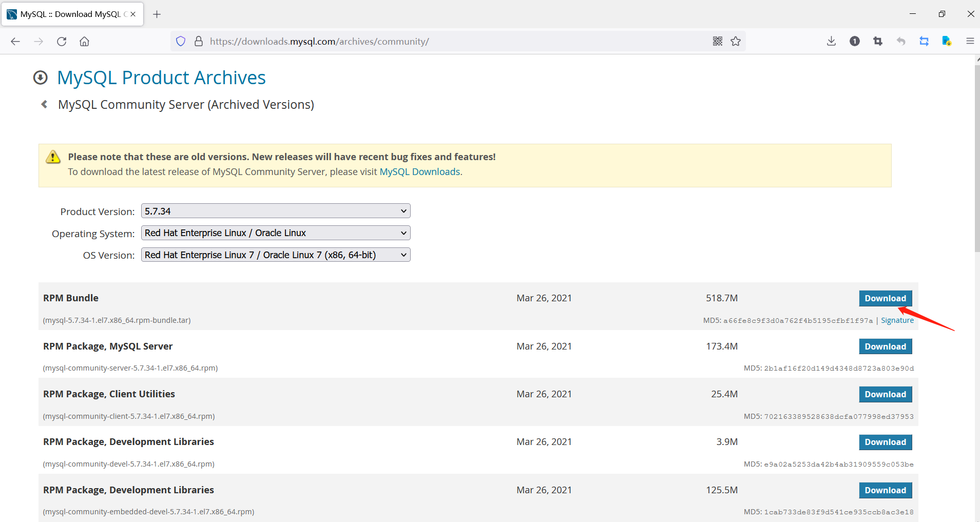
Task: Click the RPM Bundle date Mar 26, 2021
Action: tap(544, 298)
